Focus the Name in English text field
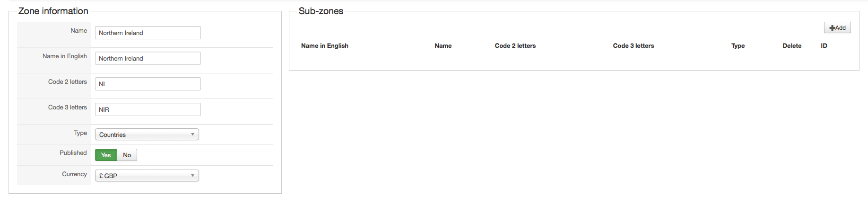 tap(148, 58)
